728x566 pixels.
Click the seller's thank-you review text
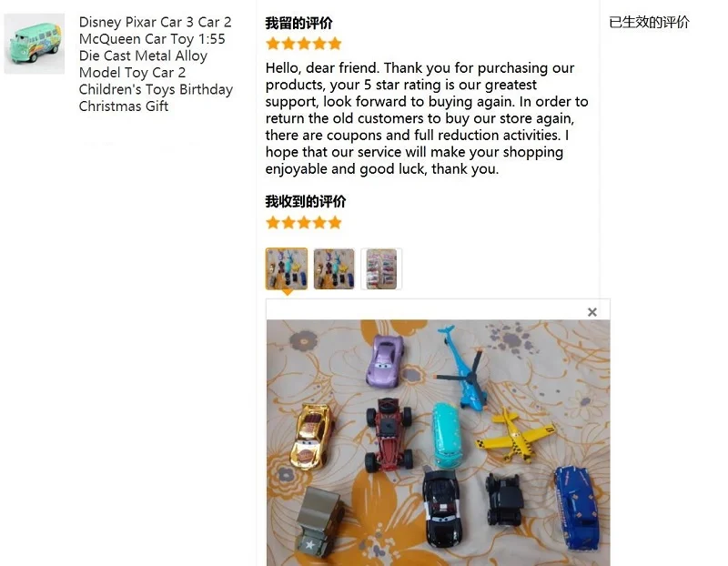click(x=427, y=118)
